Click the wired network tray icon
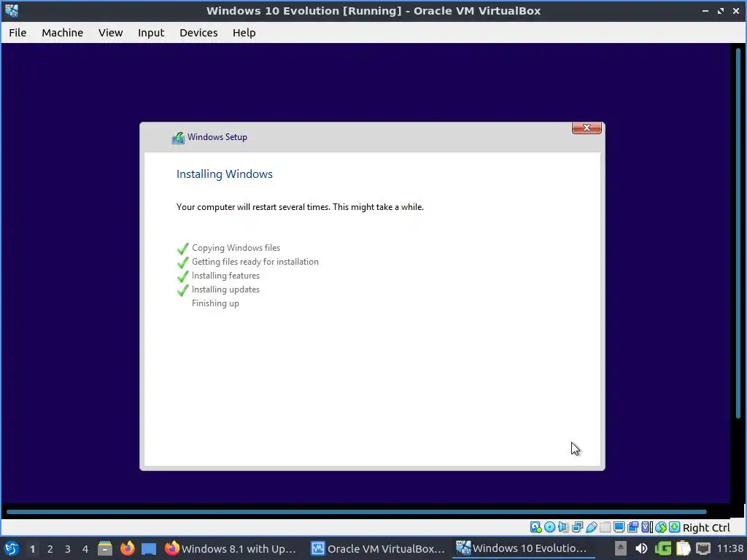This screenshot has width=747, height=560. 703,548
